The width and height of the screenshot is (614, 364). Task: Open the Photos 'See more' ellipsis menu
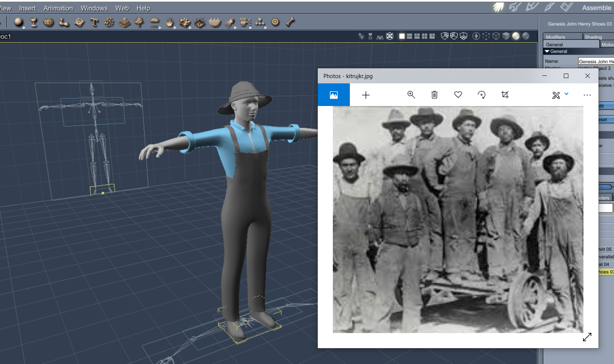pyautogui.click(x=587, y=95)
